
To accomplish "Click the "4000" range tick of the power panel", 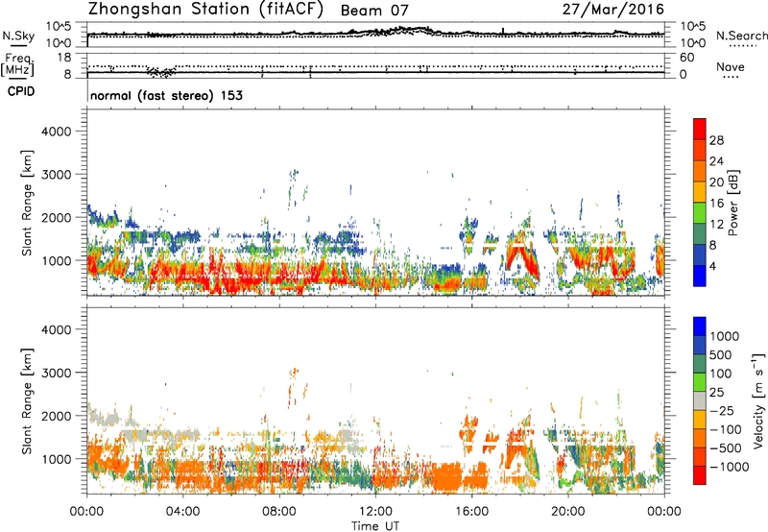I will tap(57, 132).
